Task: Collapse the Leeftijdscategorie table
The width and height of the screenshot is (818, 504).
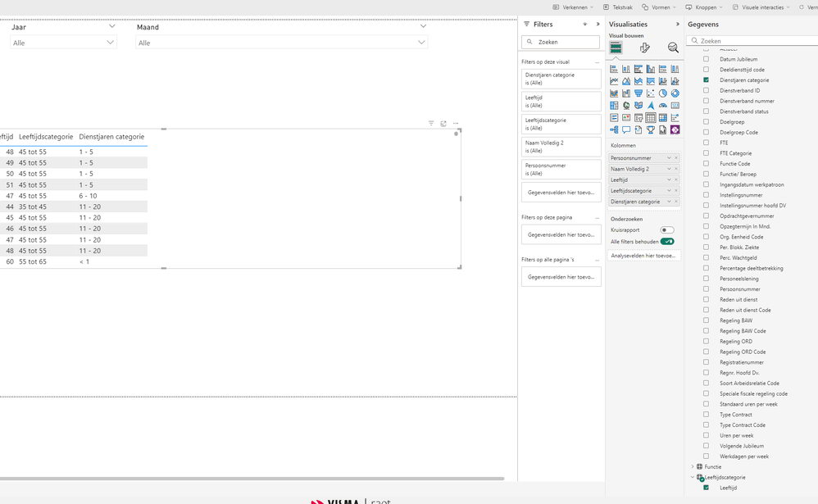Action: (x=693, y=478)
